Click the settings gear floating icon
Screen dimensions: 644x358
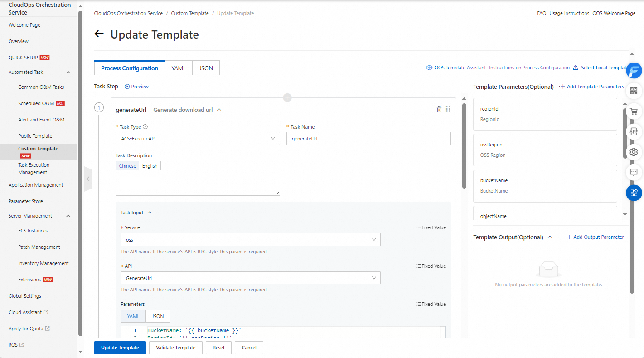click(634, 152)
